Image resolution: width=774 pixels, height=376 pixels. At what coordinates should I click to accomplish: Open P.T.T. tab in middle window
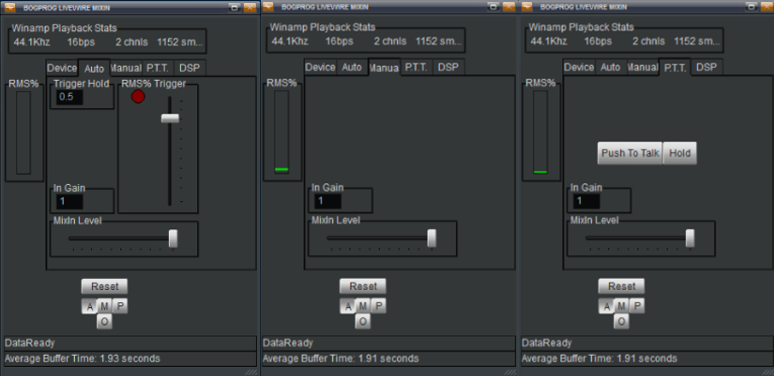pos(416,68)
